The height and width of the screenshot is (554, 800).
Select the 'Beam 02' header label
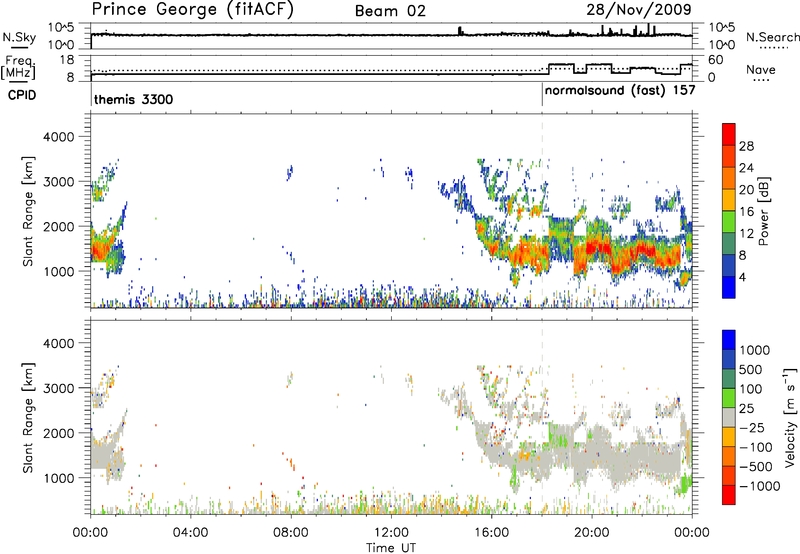point(390,11)
